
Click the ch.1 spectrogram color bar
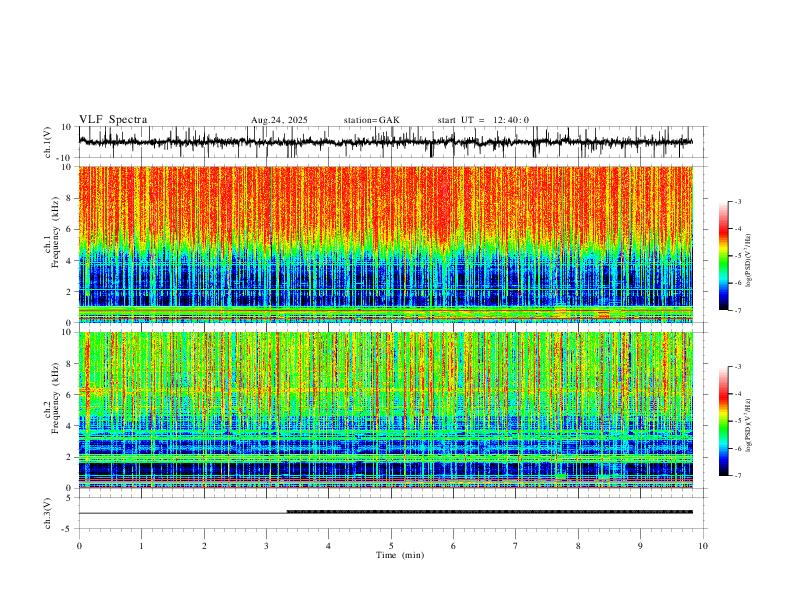724,255
